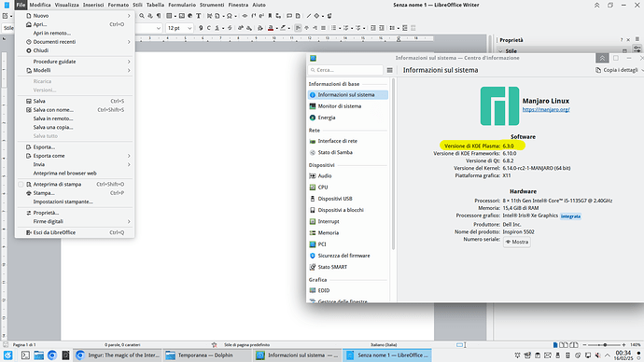Expand the Nuovo submenu
Viewport: 644px width, 362px height.
pos(75,16)
